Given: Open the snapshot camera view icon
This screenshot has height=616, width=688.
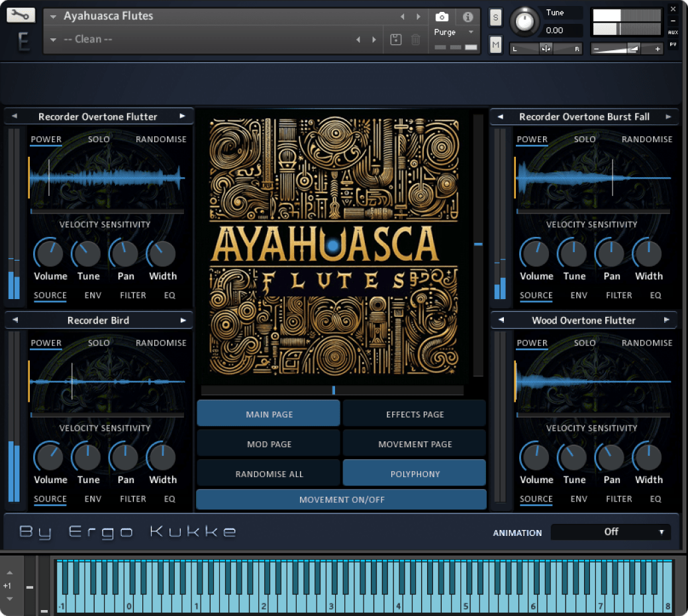Looking at the screenshot, I should 442,17.
